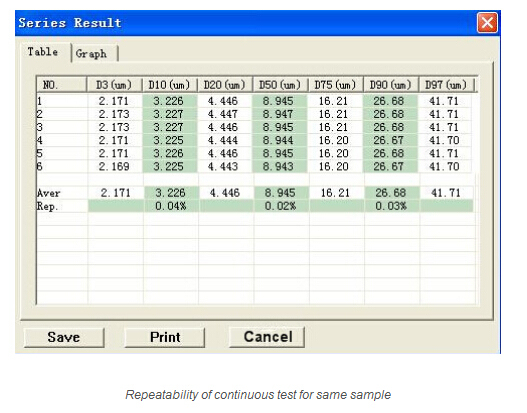Image resolution: width=527 pixels, height=413 pixels.
Task: Select the D20 (um) column header
Action: pos(225,85)
